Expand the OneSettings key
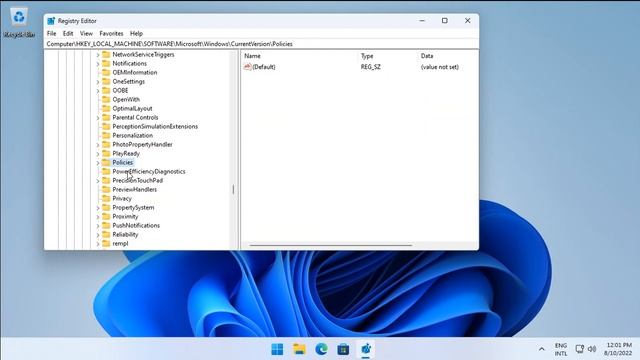 coord(98,82)
